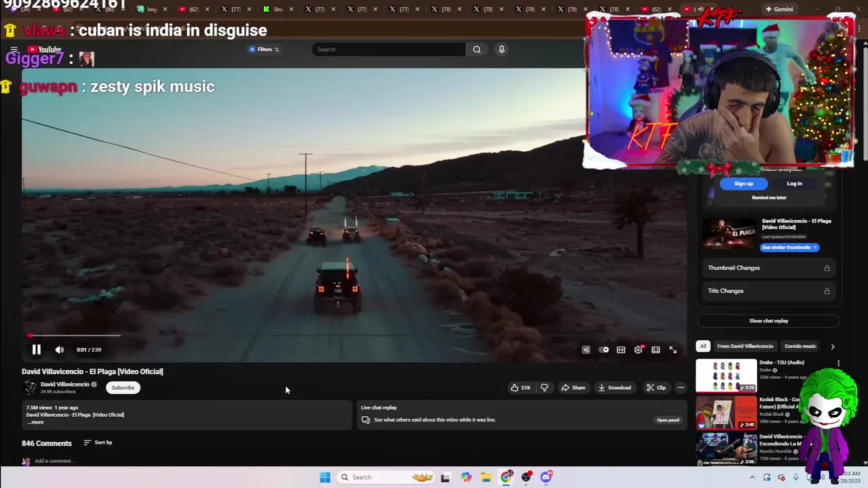
Task: Open Drake - TSU (Audio) thumbnail
Action: point(726,375)
